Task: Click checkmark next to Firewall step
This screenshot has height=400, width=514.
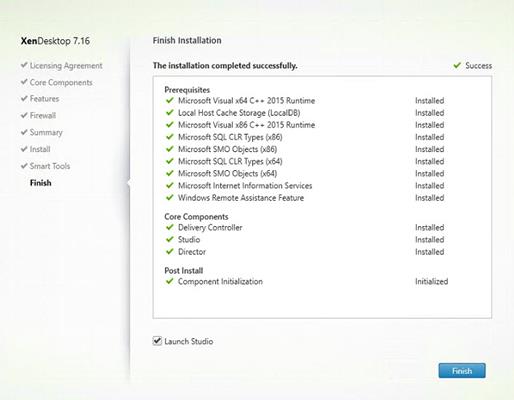Action: pyautogui.click(x=24, y=115)
